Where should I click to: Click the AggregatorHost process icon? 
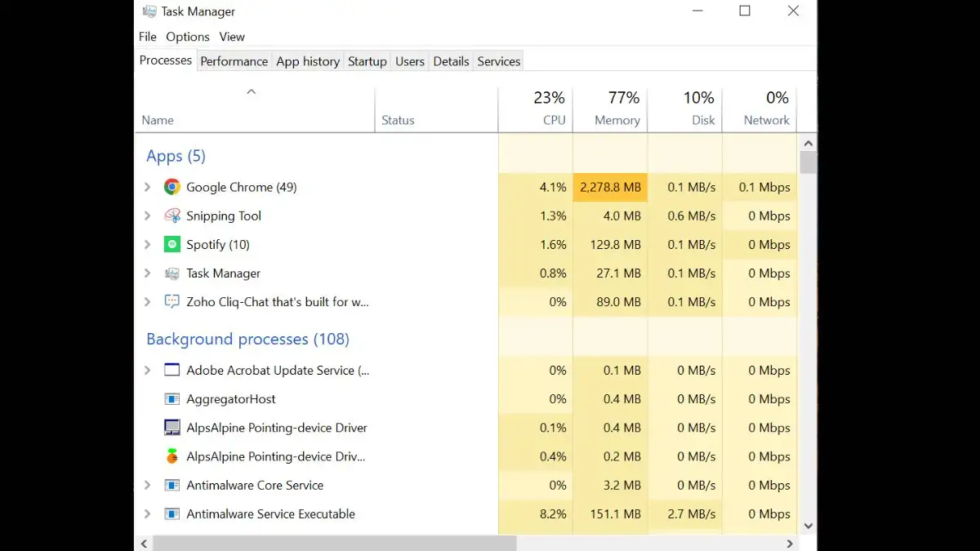tap(171, 399)
